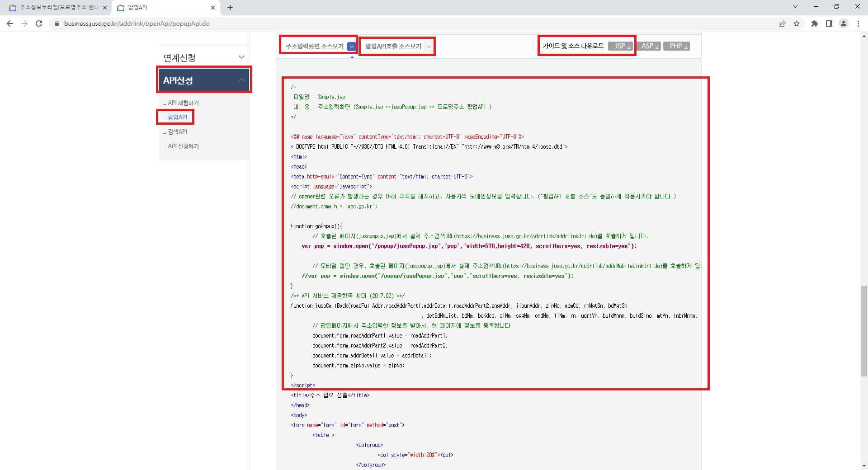
Task: Click 'document.form.zipNo.value = zipNo;' line
Action: pos(358,366)
